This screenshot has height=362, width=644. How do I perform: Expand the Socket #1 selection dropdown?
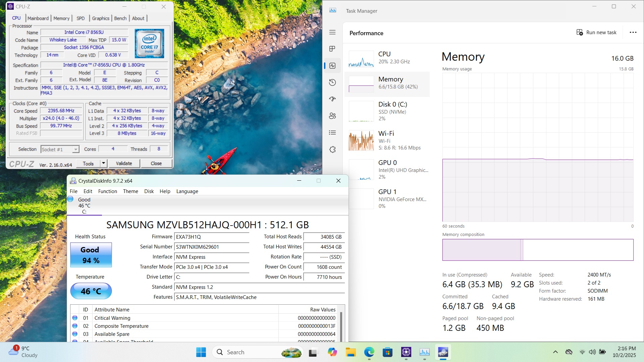pyautogui.click(x=76, y=149)
